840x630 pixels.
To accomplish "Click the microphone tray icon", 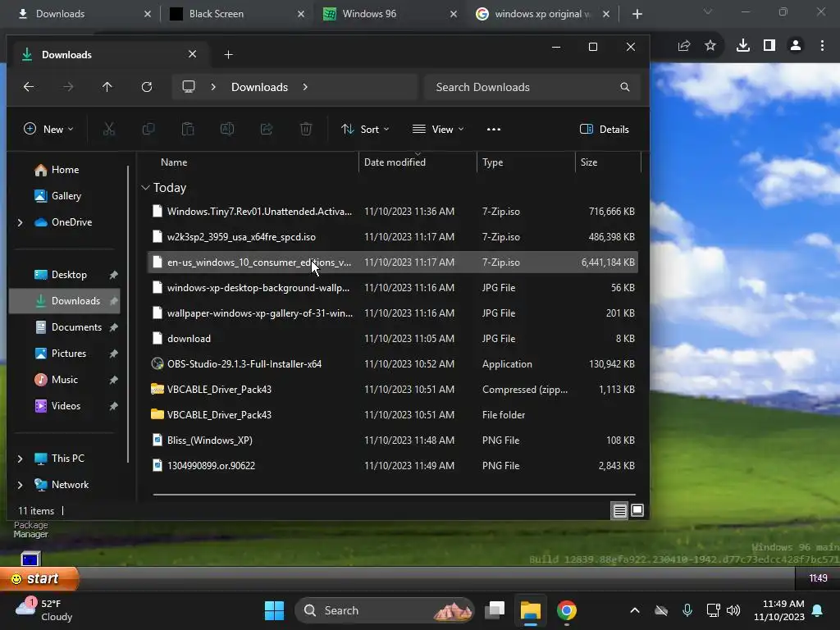I will (687, 610).
